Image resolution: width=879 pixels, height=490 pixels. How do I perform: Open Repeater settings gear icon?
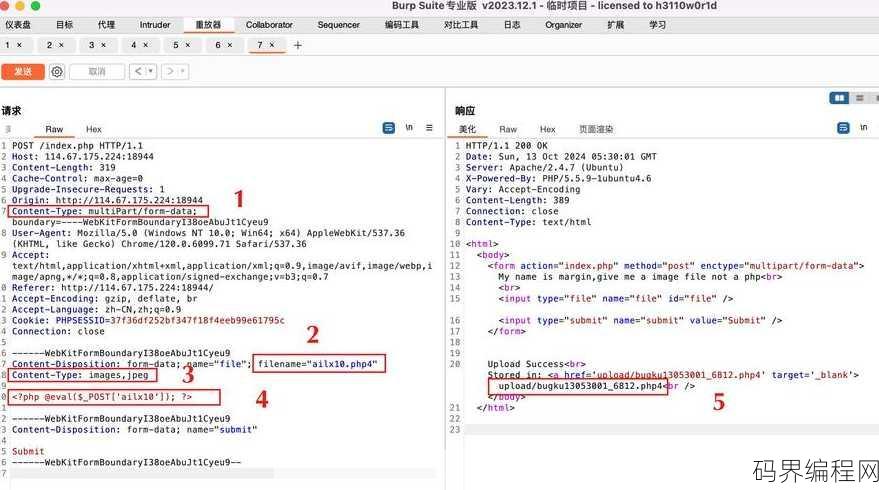[x=57, y=72]
